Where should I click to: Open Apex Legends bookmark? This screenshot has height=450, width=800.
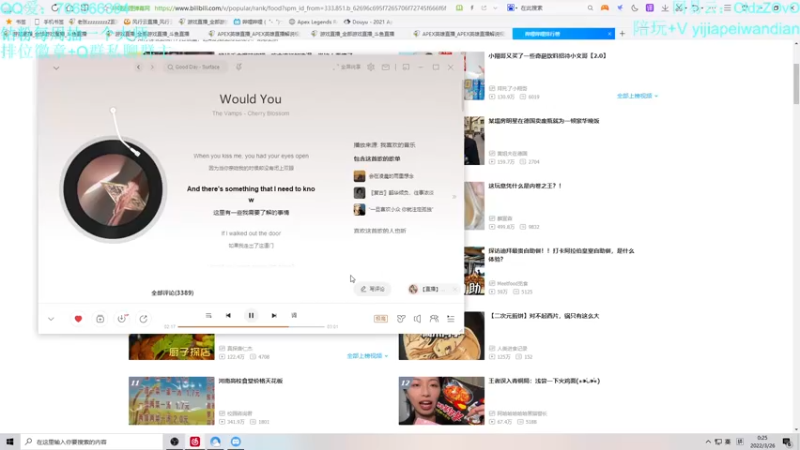pyautogui.click(x=313, y=22)
